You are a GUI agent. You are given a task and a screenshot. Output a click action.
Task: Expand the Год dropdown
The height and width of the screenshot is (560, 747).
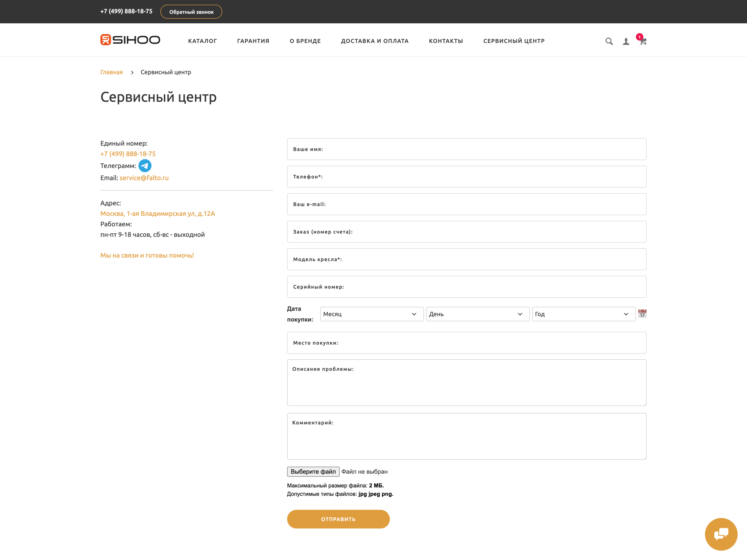(584, 314)
